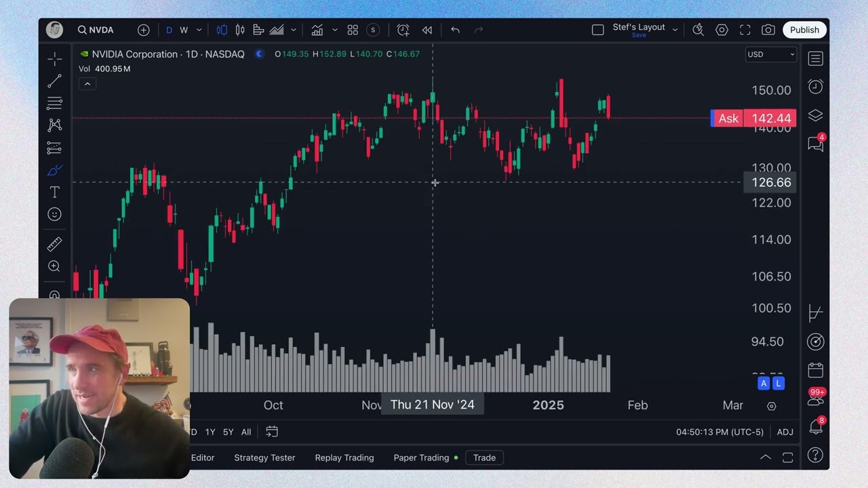Collapse the indicator legend chevron
The width and height of the screenshot is (868, 488).
click(87, 83)
